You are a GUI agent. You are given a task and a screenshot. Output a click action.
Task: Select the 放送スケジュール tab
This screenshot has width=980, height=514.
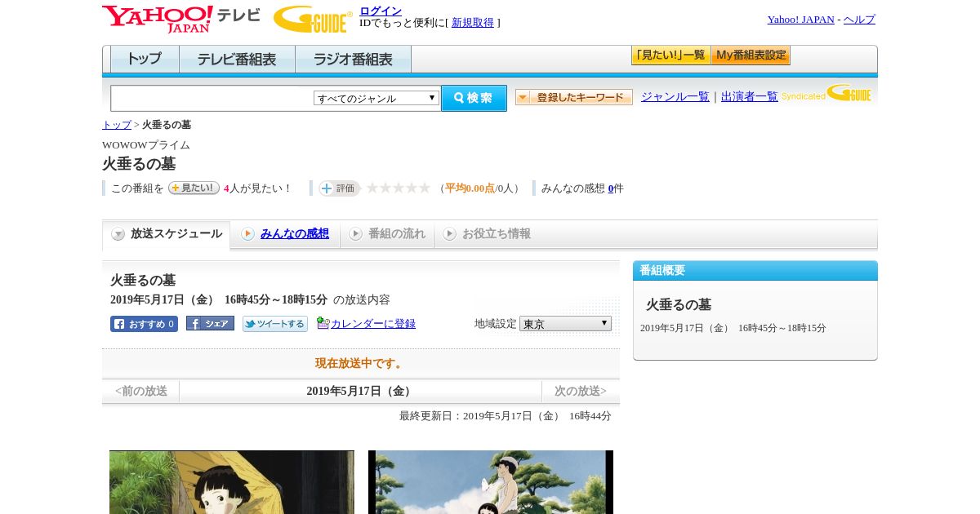167,234
